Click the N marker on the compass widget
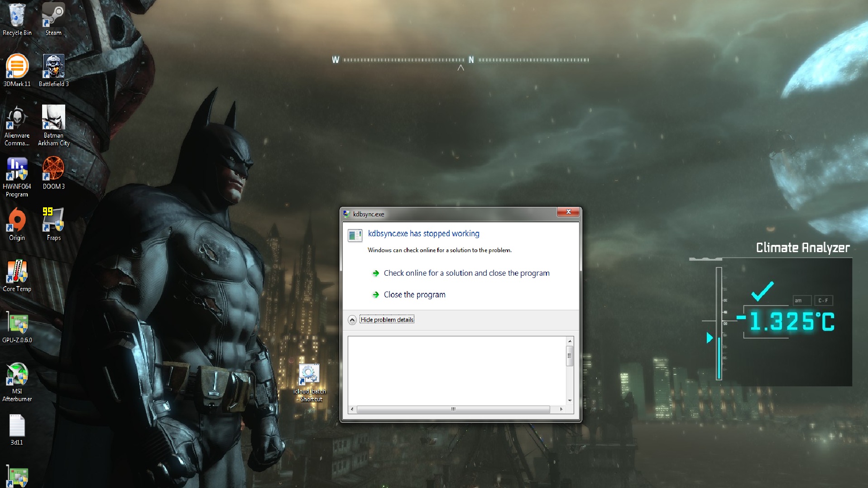Viewport: 868px width, 488px height. (471, 60)
